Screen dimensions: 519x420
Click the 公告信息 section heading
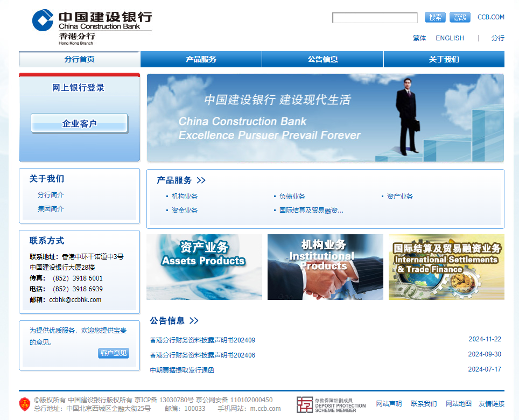click(x=167, y=321)
